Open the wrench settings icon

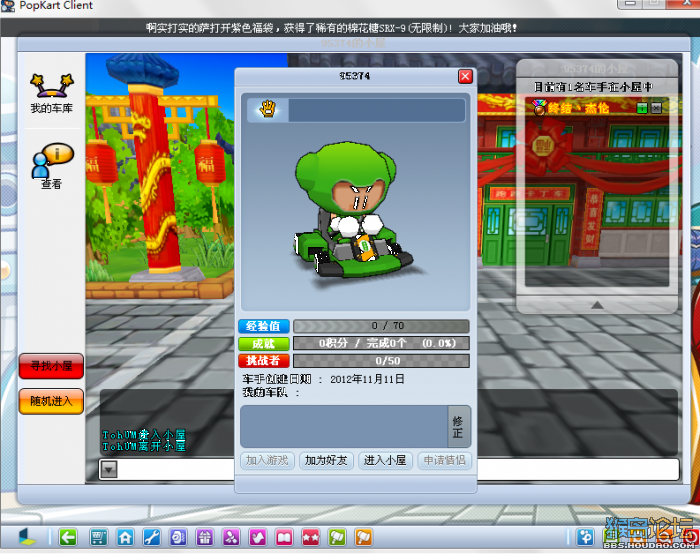pos(151,537)
